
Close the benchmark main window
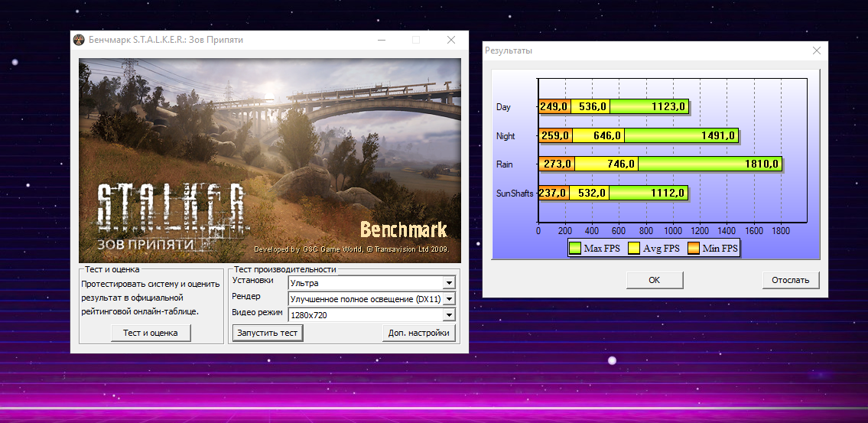pos(451,40)
